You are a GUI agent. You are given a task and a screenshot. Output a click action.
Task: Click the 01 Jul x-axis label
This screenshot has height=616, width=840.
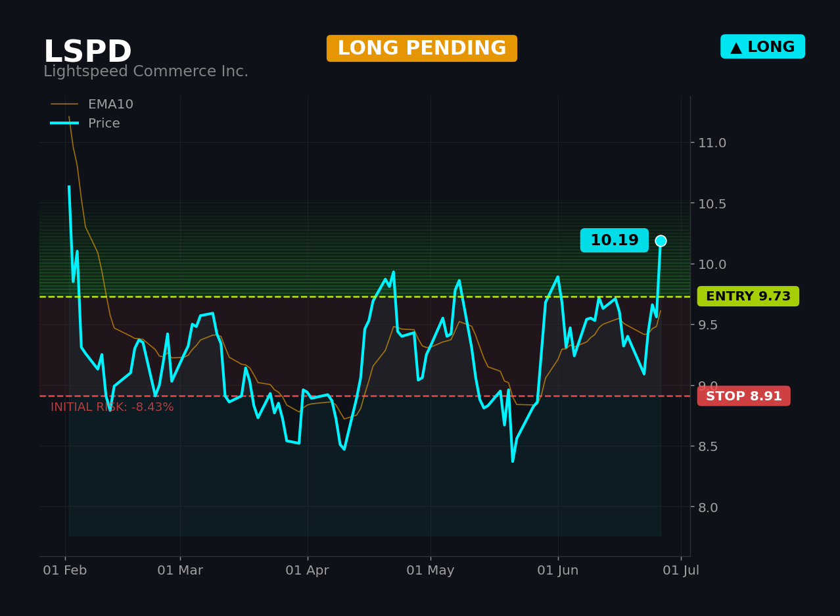tap(681, 571)
